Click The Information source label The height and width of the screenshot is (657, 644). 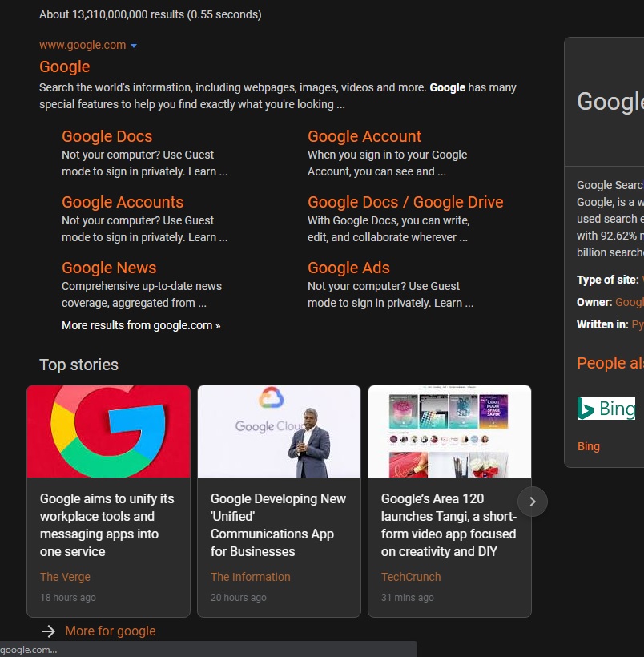(250, 577)
